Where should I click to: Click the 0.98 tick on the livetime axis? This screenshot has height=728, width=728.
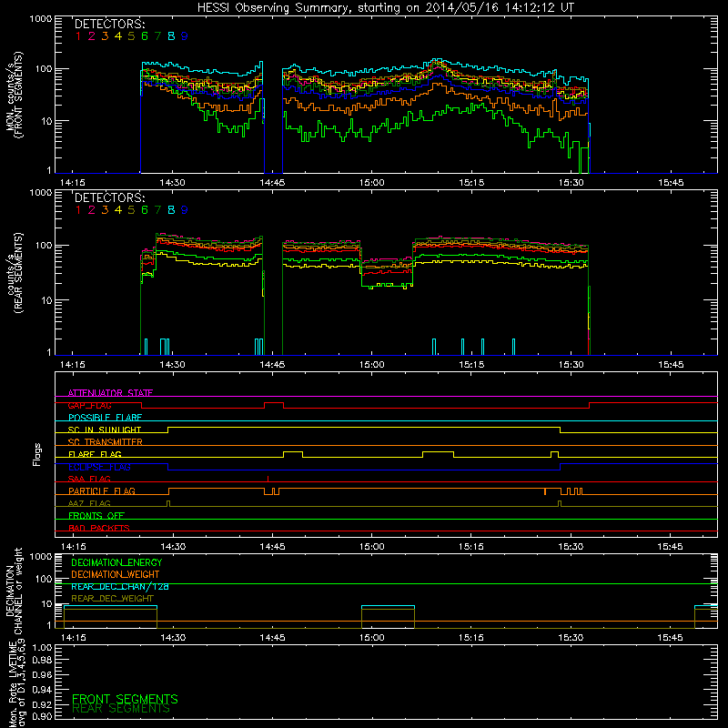[x=42, y=660]
